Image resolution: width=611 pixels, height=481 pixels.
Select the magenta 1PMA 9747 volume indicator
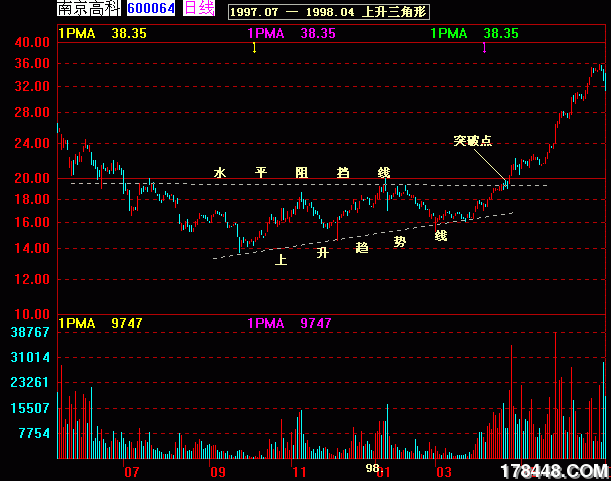(289, 323)
